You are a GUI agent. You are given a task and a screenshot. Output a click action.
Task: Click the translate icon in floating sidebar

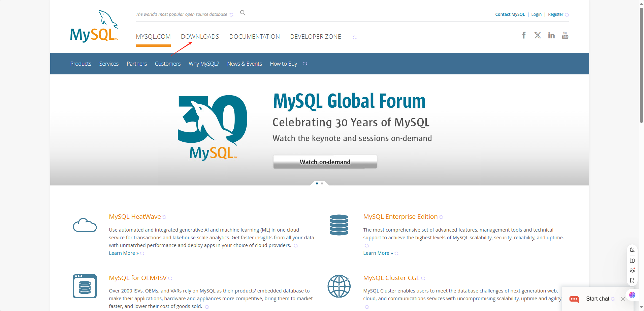click(x=632, y=250)
